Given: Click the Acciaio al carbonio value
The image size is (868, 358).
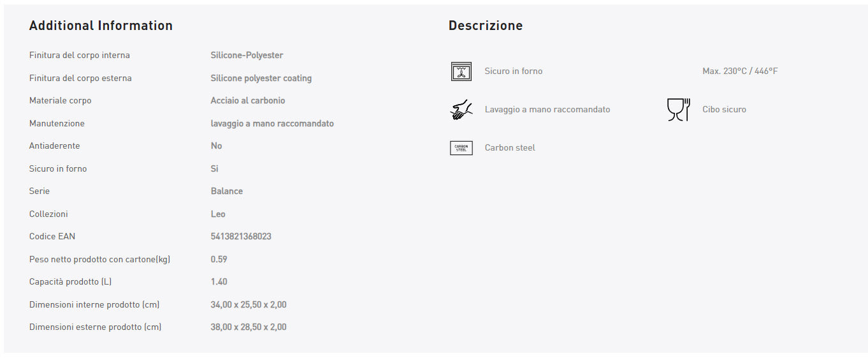Looking at the screenshot, I should [x=248, y=101].
